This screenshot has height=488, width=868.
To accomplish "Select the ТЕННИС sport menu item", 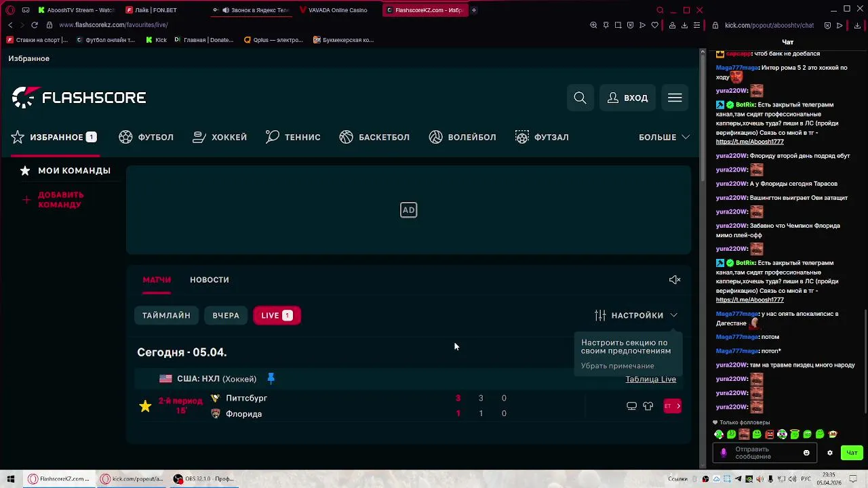I will tap(293, 137).
